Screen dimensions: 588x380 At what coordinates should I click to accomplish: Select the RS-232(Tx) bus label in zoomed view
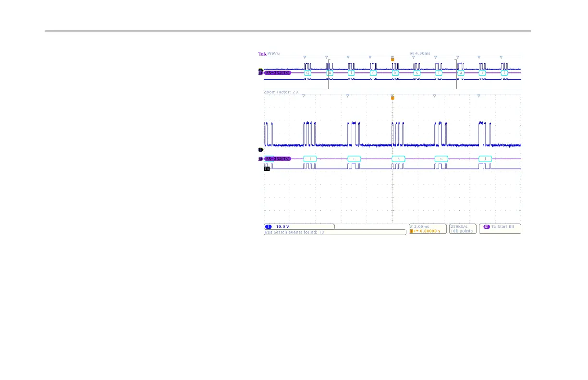pos(278,158)
